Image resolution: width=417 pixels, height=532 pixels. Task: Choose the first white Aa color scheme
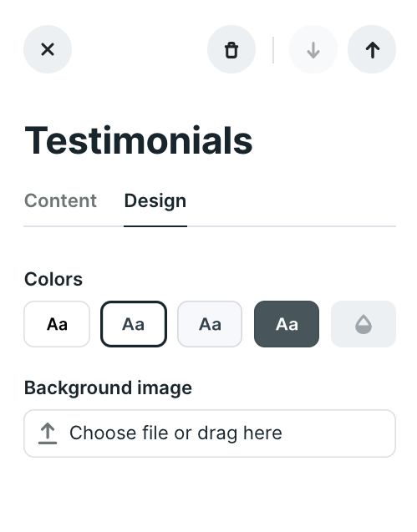tap(57, 324)
